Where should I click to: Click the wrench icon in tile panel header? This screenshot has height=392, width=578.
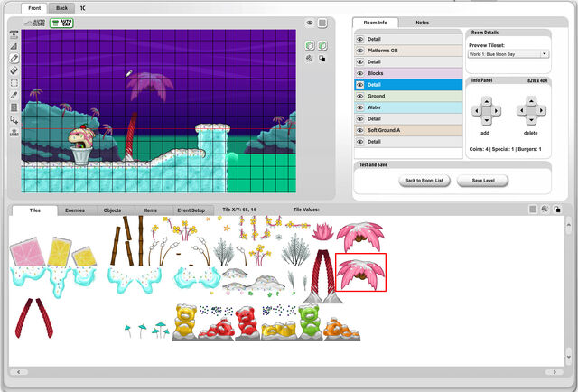545,209
